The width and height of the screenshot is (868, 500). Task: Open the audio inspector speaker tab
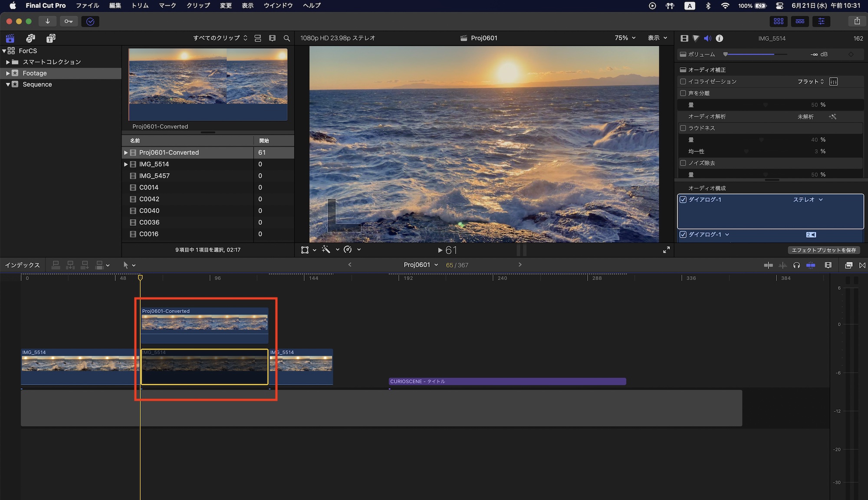707,38
